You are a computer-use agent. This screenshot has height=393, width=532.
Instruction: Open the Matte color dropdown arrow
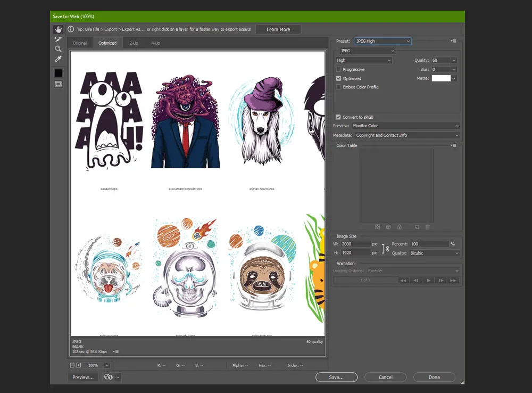(x=454, y=78)
